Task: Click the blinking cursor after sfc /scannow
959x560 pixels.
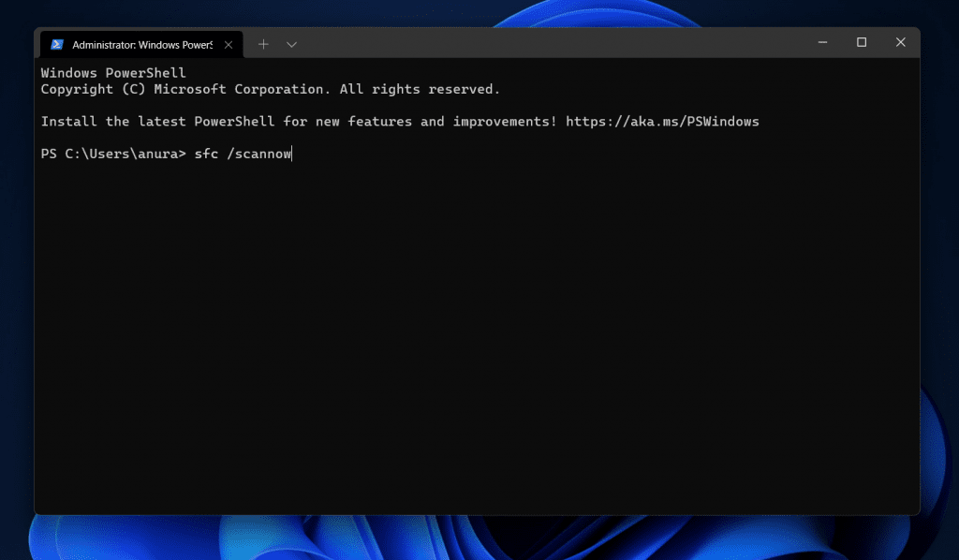Action: click(x=291, y=154)
